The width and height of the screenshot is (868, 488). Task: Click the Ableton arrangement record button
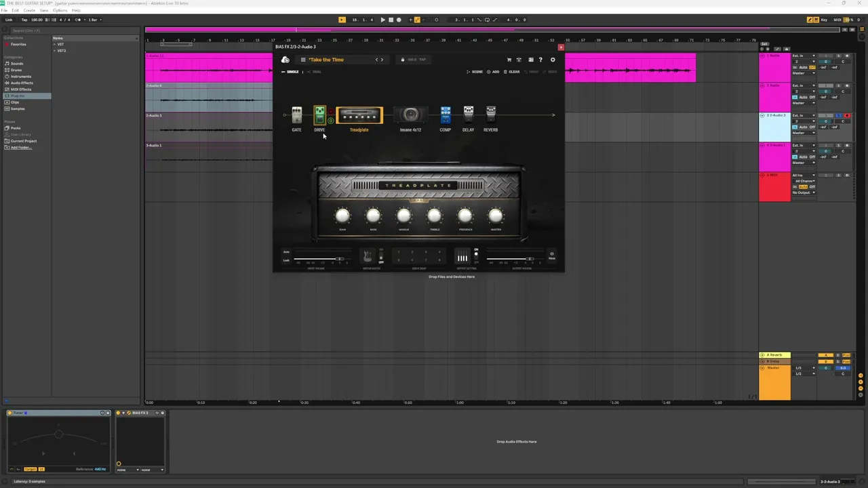point(399,20)
